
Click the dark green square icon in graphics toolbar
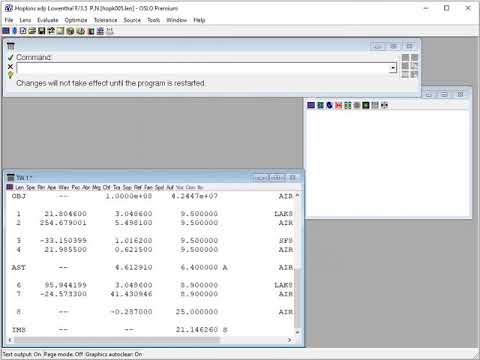pyautogui.click(x=366, y=105)
